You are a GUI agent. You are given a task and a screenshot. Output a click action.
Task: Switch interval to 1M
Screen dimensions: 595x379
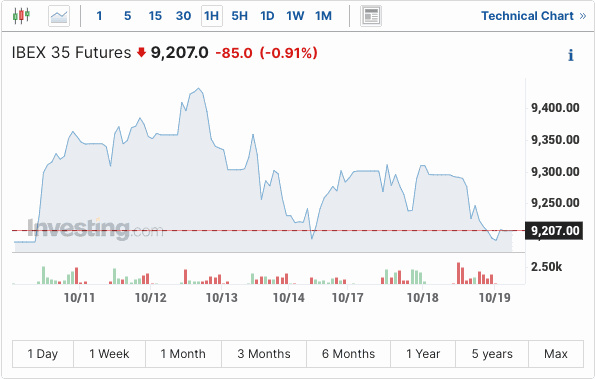323,16
